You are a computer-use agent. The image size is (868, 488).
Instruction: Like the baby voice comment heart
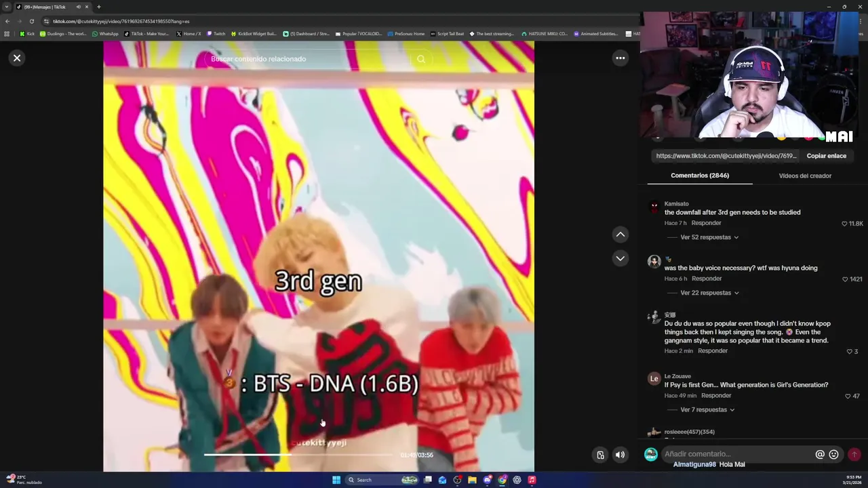tap(845, 279)
